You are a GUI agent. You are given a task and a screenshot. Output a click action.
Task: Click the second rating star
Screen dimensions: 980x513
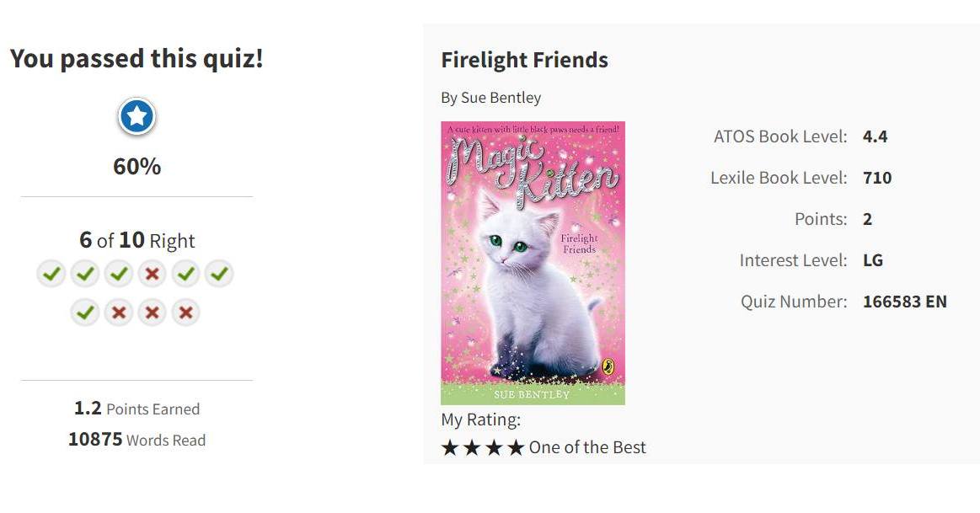tap(472, 447)
